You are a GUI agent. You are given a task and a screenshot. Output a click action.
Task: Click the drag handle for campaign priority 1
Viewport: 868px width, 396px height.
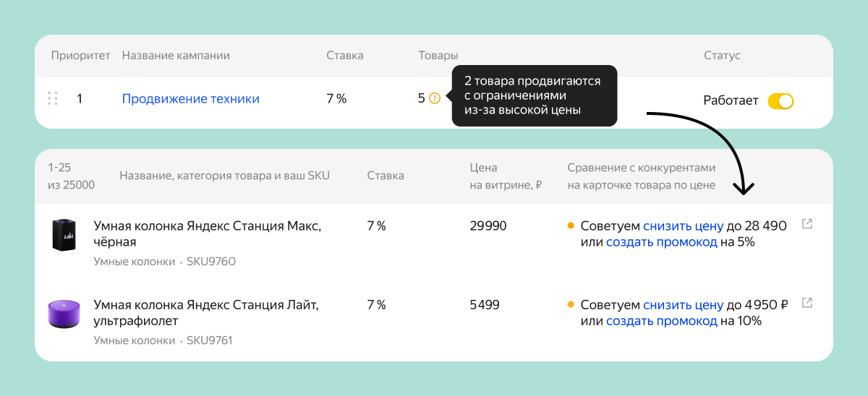click(52, 99)
